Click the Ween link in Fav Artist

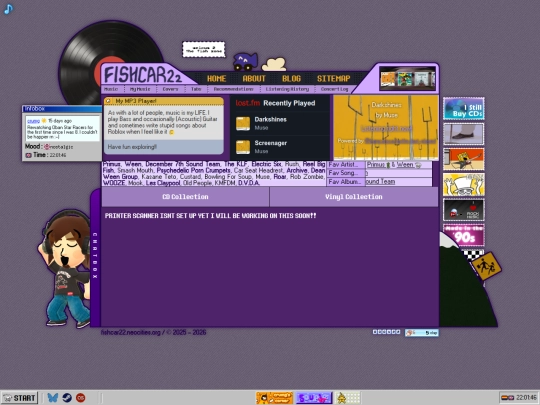click(405, 165)
